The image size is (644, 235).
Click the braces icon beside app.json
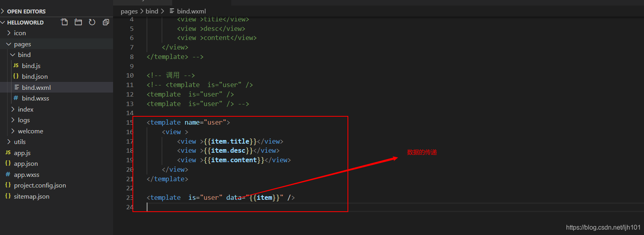pos(8,163)
